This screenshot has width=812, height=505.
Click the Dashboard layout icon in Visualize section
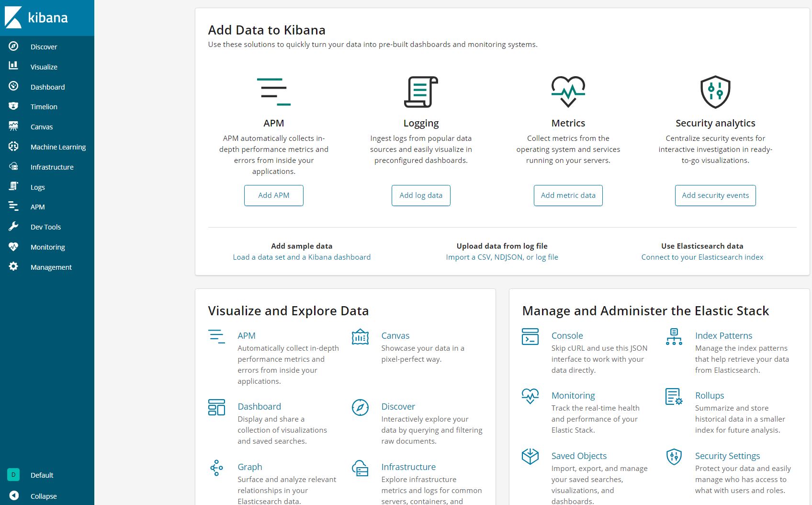coord(216,407)
